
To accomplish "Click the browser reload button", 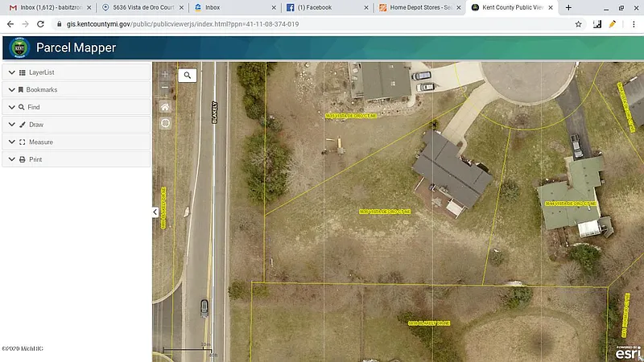I will click(x=39, y=24).
